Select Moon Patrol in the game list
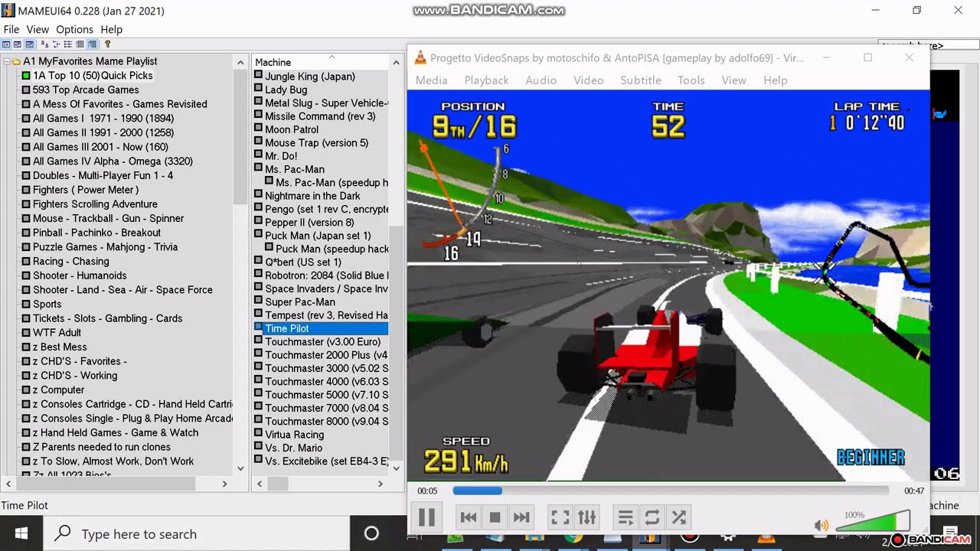Viewport: 980px width, 551px height. pyautogui.click(x=292, y=129)
